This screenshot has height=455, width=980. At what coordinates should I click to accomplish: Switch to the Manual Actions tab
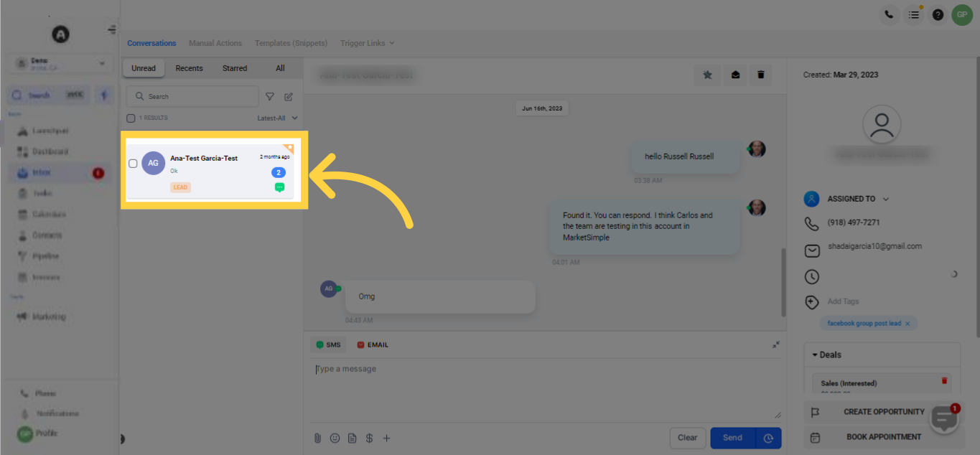pyautogui.click(x=215, y=43)
